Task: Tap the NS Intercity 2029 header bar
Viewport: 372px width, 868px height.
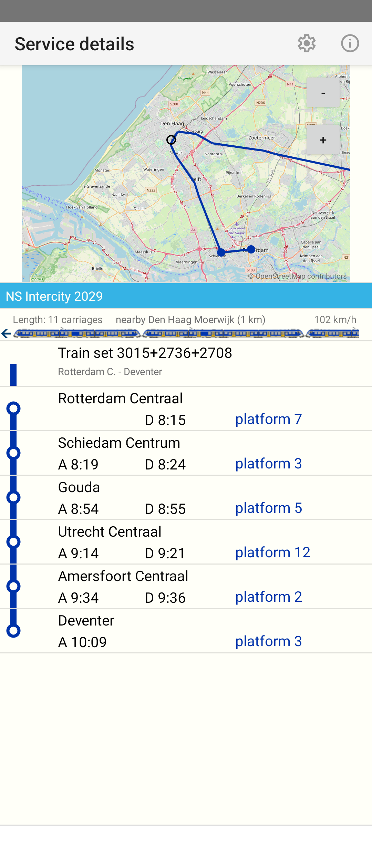Action: 186,296
